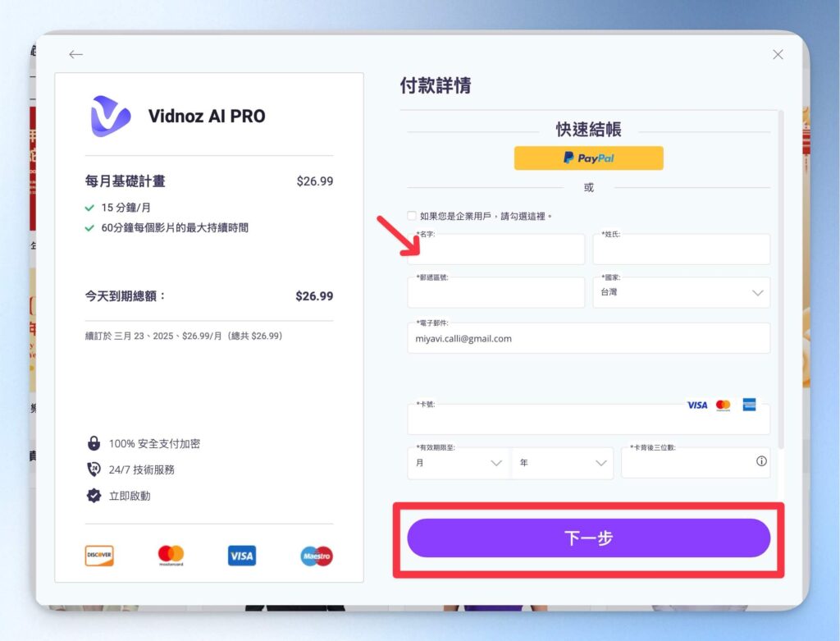
Task: Focus the first name input field
Action: coord(495,250)
